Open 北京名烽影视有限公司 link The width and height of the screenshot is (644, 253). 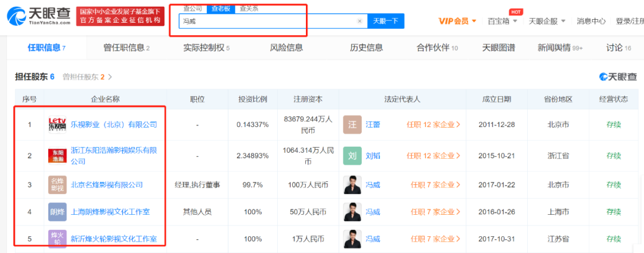pyautogui.click(x=107, y=185)
